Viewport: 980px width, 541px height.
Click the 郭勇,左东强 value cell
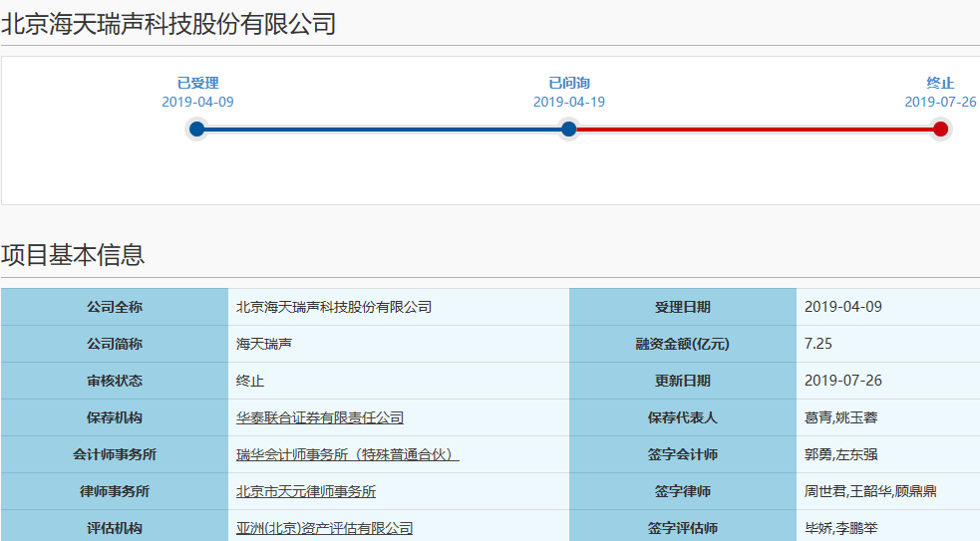[888, 454]
